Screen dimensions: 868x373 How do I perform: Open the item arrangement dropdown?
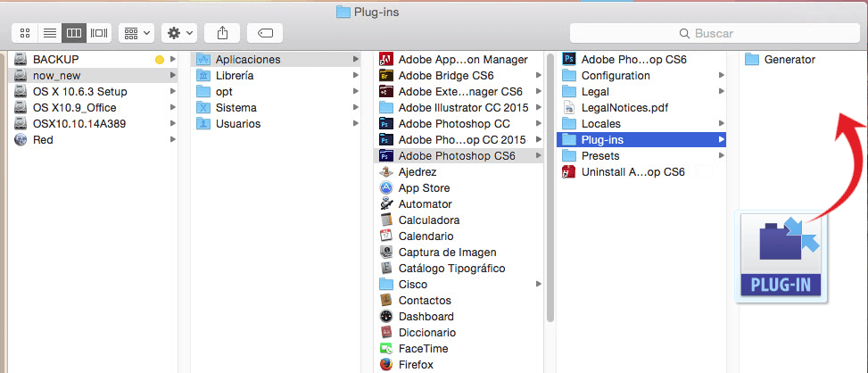(x=136, y=33)
